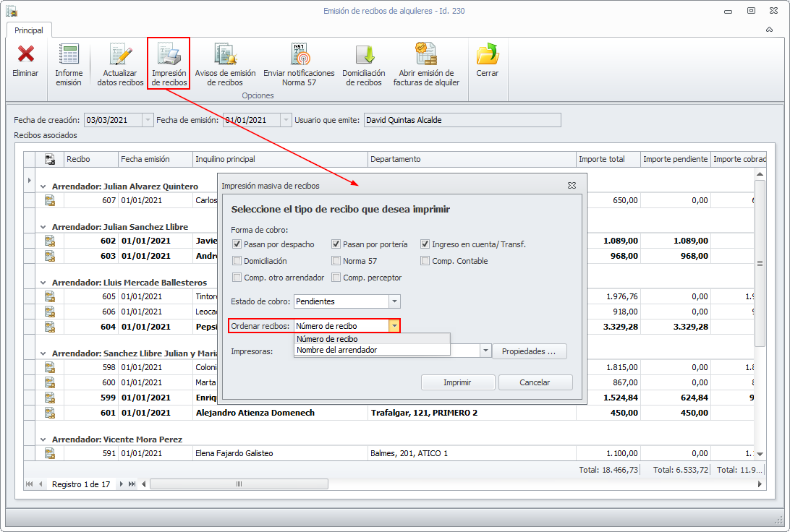790x532 pixels.
Task: Collapse Arrendador Julian Alvarez Quintero group
Action: tap(43, 186)
